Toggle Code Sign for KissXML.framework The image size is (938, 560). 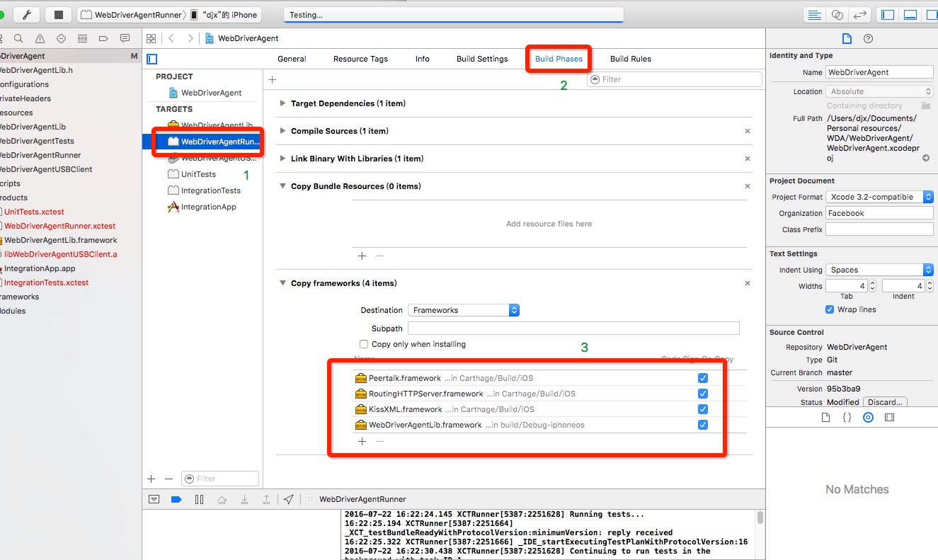click(703, 409)
